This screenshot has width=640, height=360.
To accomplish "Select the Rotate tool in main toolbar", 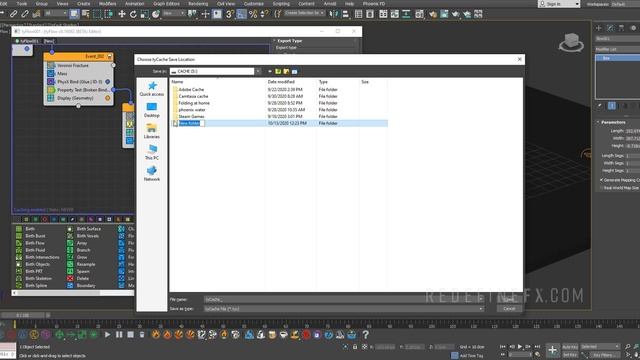I will [133, 14].
